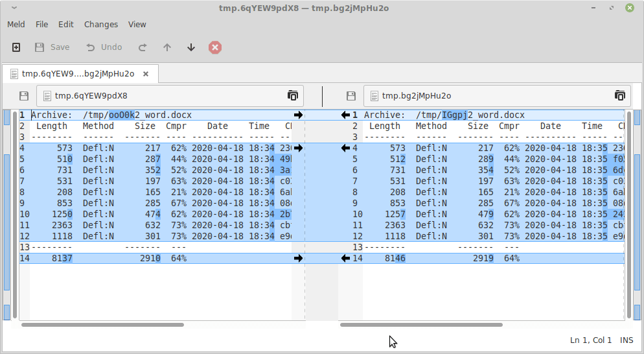Maximize the Meld window
Screen dimensions: 644x354
coord(612,8)
